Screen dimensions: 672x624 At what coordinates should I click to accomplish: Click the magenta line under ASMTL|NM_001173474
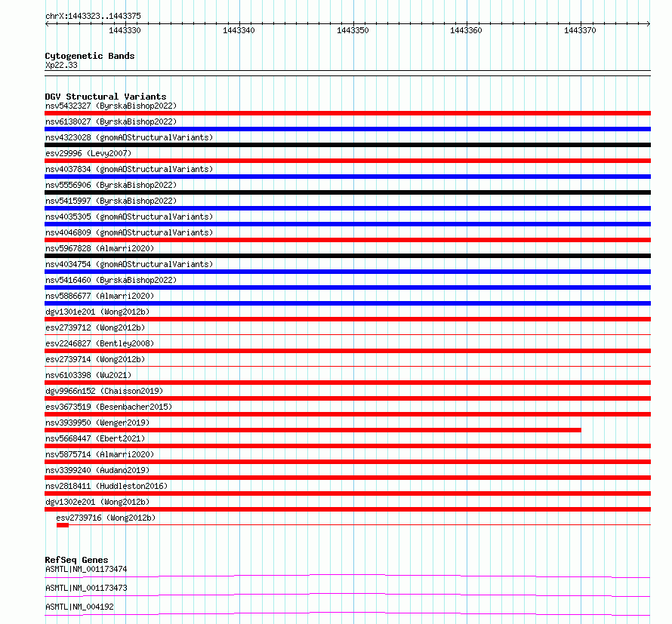pyautogui.click(x=347, y=576)
